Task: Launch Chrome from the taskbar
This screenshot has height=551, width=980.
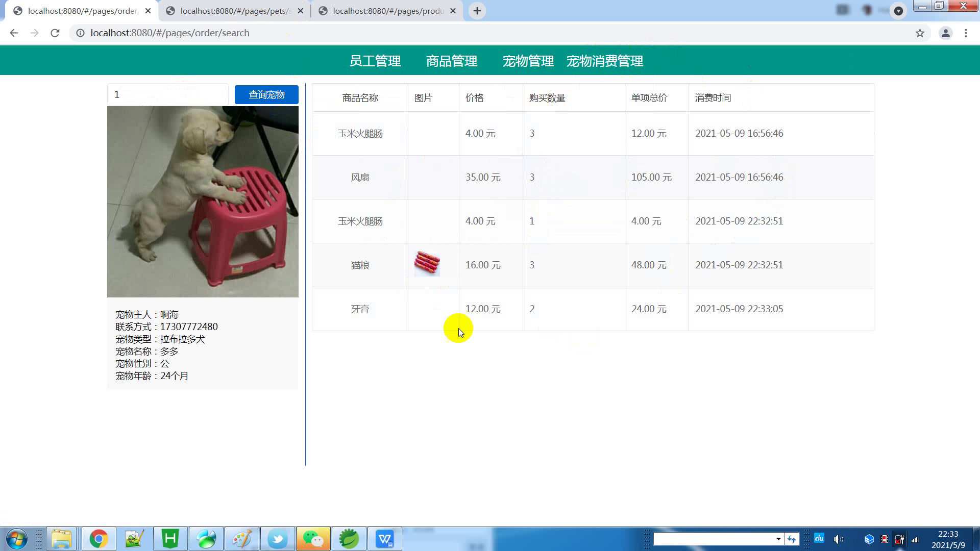Action: pyautogui.click(x=99, y=539)
